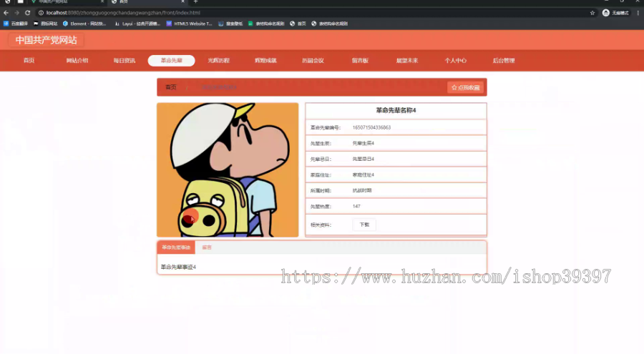This screenshot has width=644, height=354.
Task: Go to 首页 in the navigation bar
Action: [x=29, y=60]
